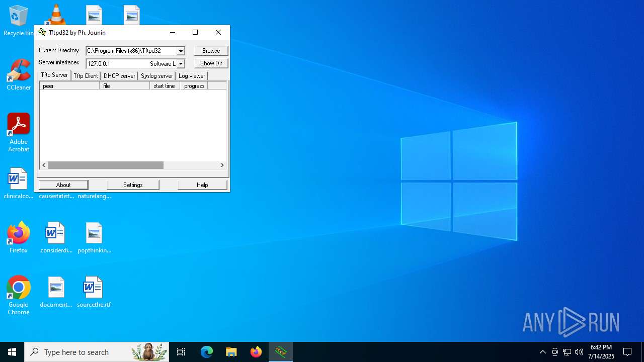Switch to the Syslog server tab
This screenshot has width=644, height=362.
click(156, 76)
